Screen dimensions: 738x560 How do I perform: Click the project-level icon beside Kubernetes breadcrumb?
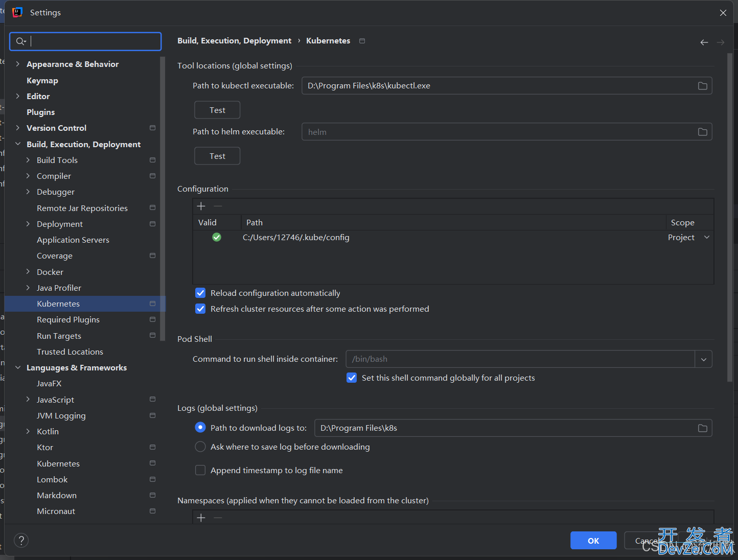click(x=362, y=41)
